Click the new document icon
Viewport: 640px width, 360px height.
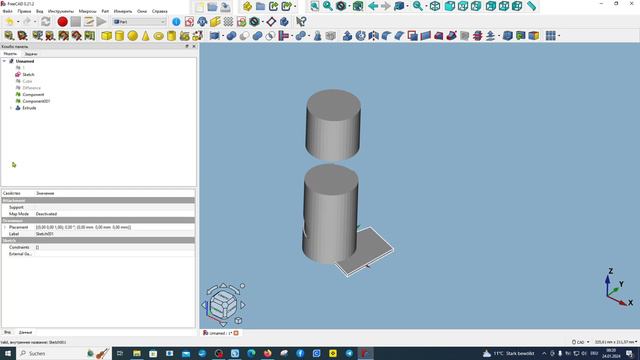pos(199,7)
